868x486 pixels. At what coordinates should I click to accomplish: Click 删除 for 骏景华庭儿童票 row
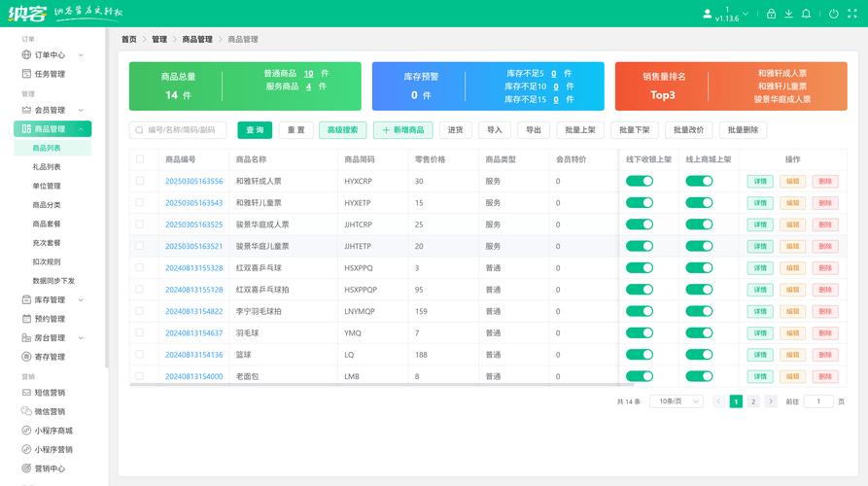[825, 246]
